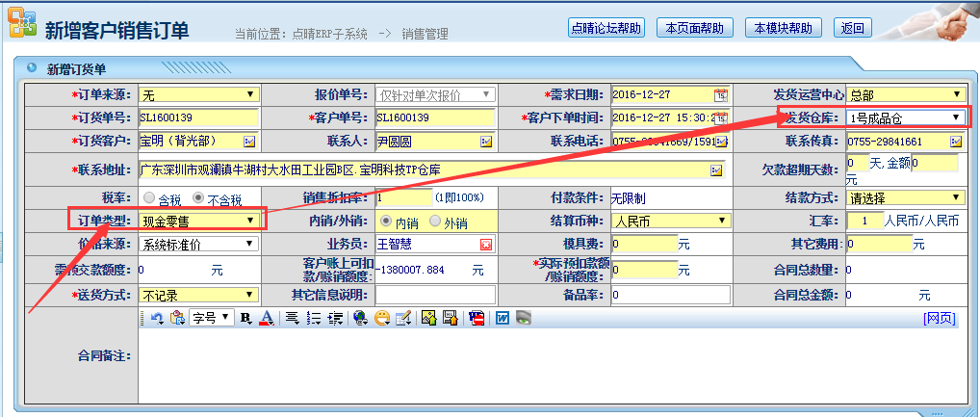Open the 送货方式 dropdown showing 不记录
The width and height of the screenshot is (980, 417).
point(198,295)
